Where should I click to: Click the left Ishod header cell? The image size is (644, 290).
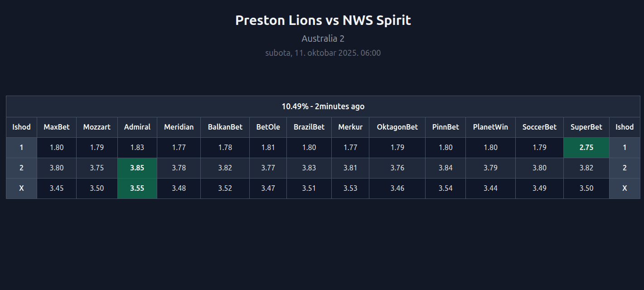[21, 127]
